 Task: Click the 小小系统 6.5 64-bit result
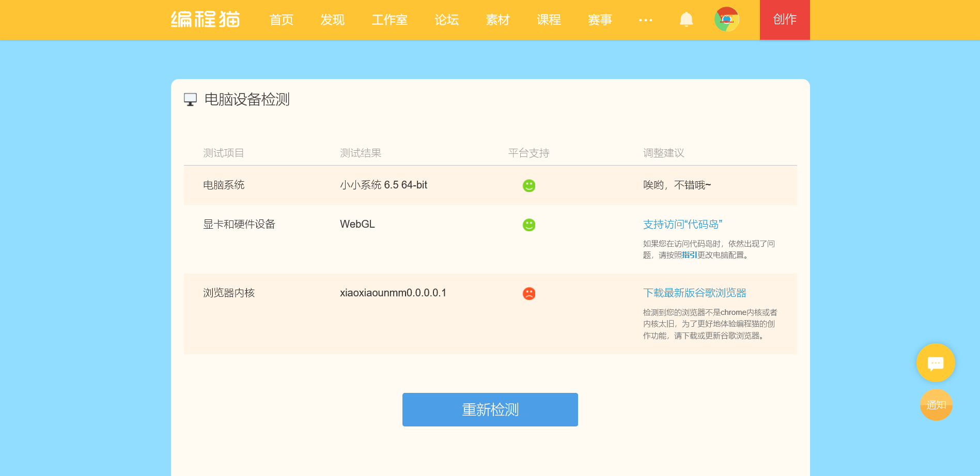click(x=384, y=185)
